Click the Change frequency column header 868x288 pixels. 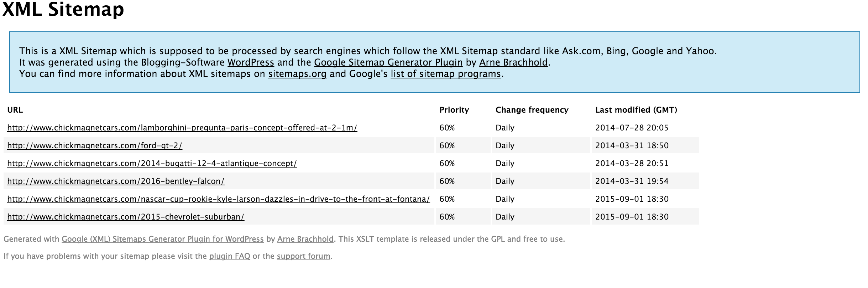coord(532,110)
